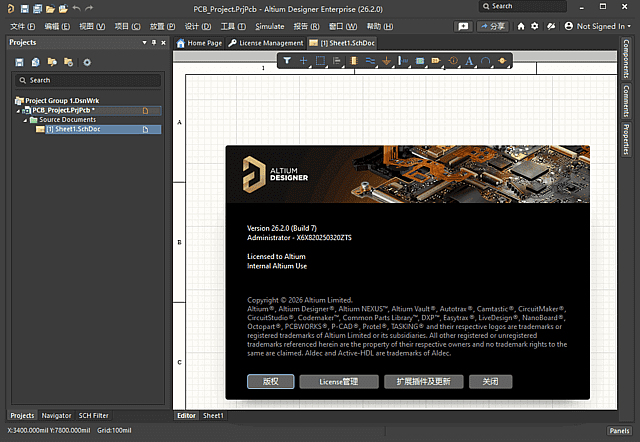Open a document with the folder icon

click(x=50, y=9)
